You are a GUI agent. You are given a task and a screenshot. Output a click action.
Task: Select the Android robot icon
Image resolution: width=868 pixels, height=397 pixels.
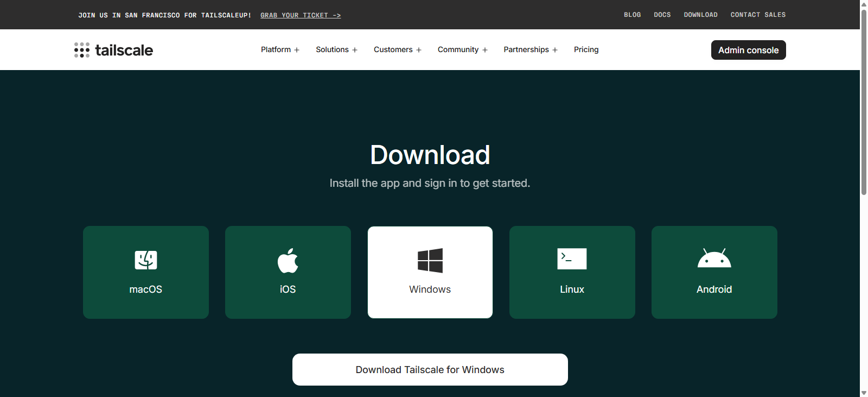click(x=714, y=258)
